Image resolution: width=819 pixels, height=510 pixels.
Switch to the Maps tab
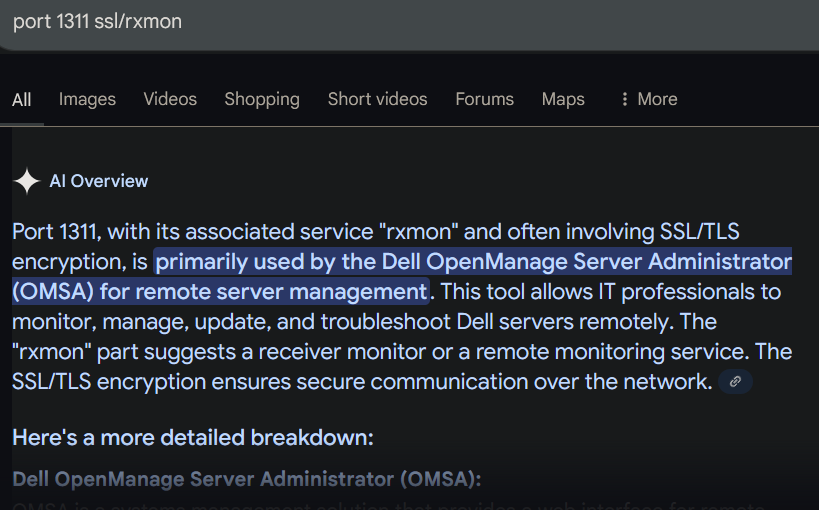click(x=563, y=99)
